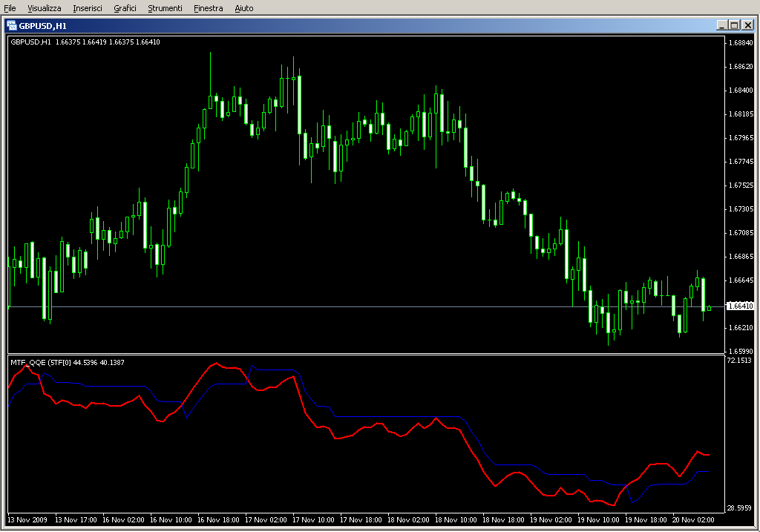Open the Inserisci menu
The image size is (760, 532).
(88, 8)
